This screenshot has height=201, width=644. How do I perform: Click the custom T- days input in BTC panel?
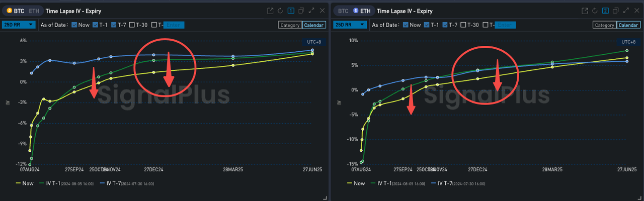[174, 25]
